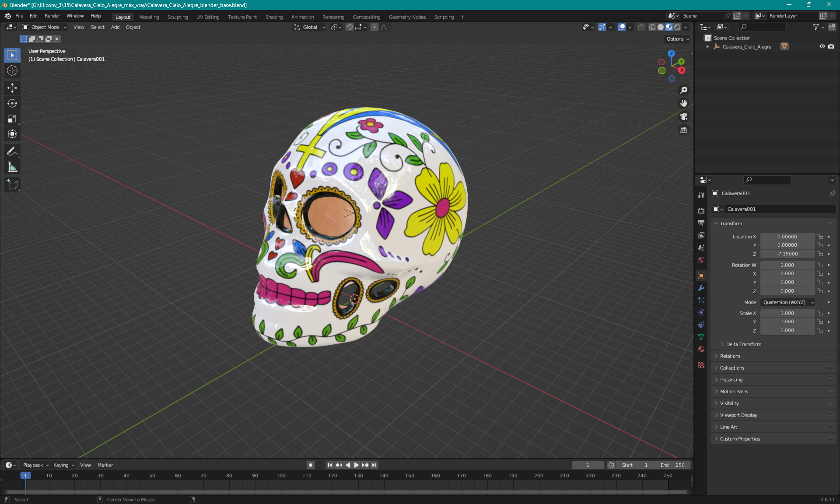This screenshot has width=840, height=504.
Task: Activate the Scale tool
Action: [x=12, y=119]
